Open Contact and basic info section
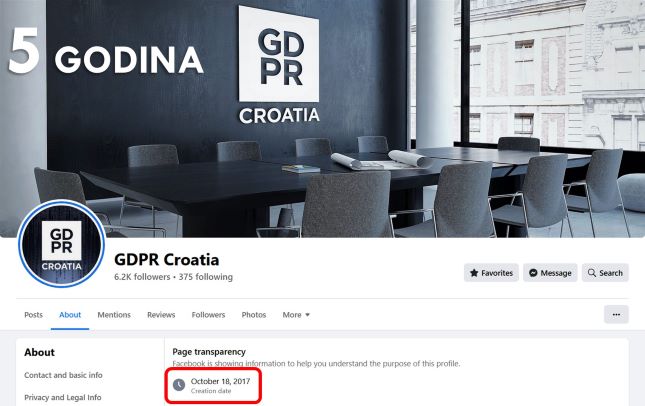 (x=63, y=375)
